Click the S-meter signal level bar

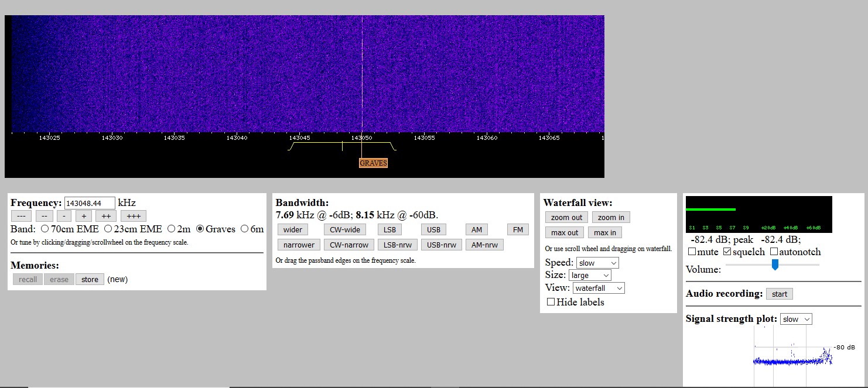tap(710, 209)
